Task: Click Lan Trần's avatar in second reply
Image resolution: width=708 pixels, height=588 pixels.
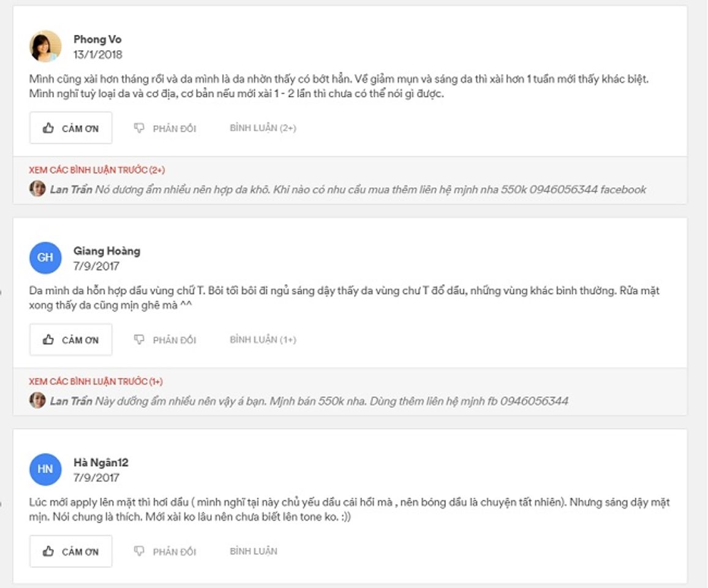Action: (37, 400)
